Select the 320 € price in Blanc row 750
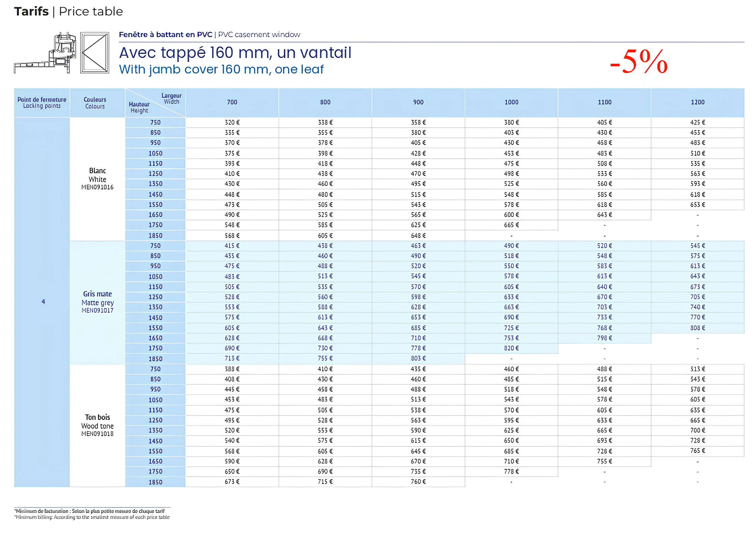The height and width of the screenshot is (533, 756). tap(232, 122)
